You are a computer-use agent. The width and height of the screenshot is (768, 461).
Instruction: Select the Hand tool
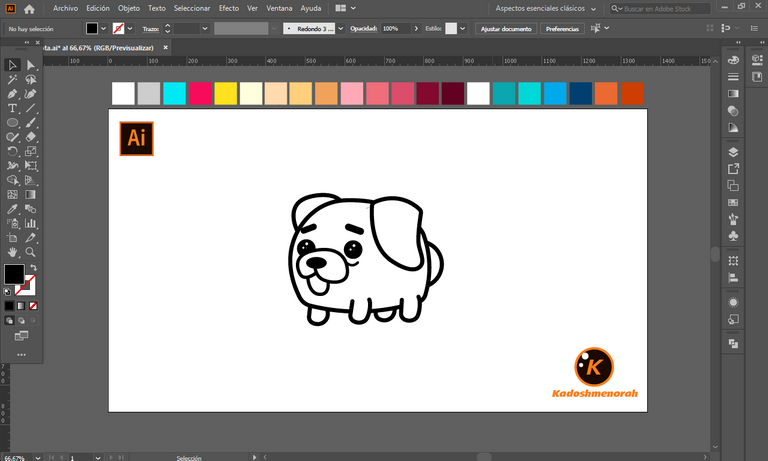click(12, 252)
